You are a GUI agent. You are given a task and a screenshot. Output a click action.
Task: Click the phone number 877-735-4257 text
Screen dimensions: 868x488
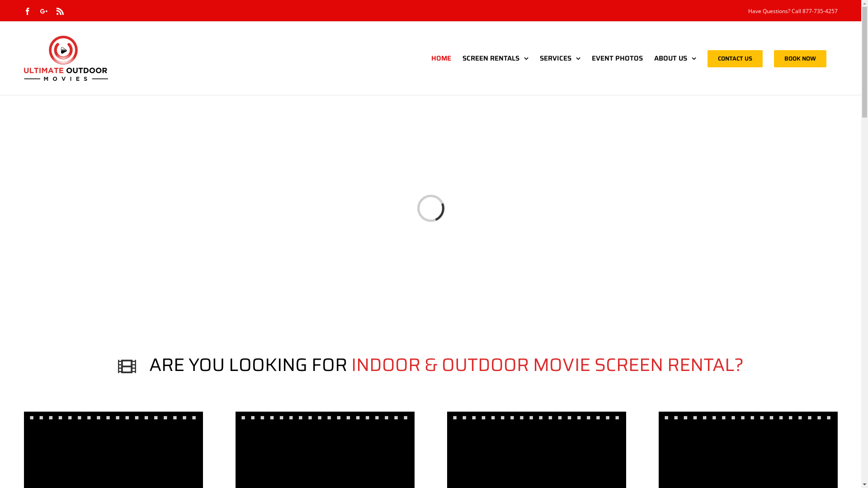click(x=820, y=11)
